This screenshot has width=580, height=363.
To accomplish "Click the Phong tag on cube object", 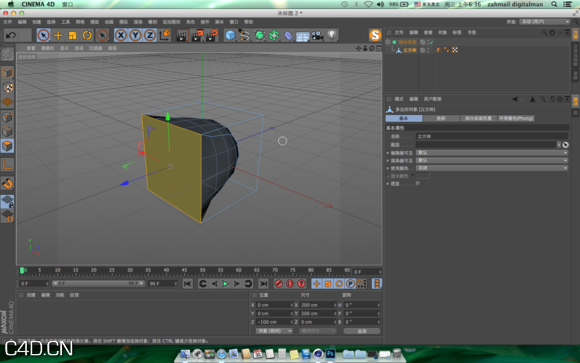I will [439, 50].
